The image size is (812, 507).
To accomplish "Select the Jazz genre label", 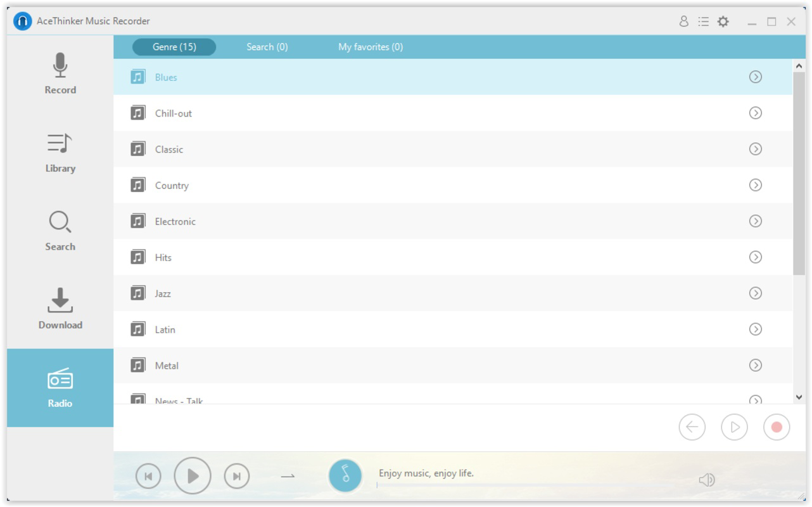I will coord(163,293).
